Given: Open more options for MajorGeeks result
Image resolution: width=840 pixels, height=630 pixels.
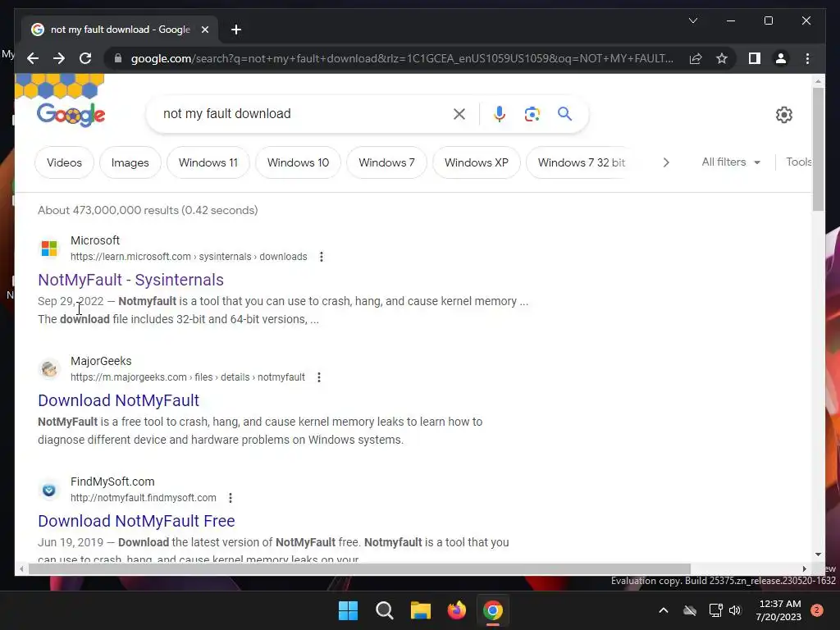Looking at the screenshot, I should [x=319, y=377].
